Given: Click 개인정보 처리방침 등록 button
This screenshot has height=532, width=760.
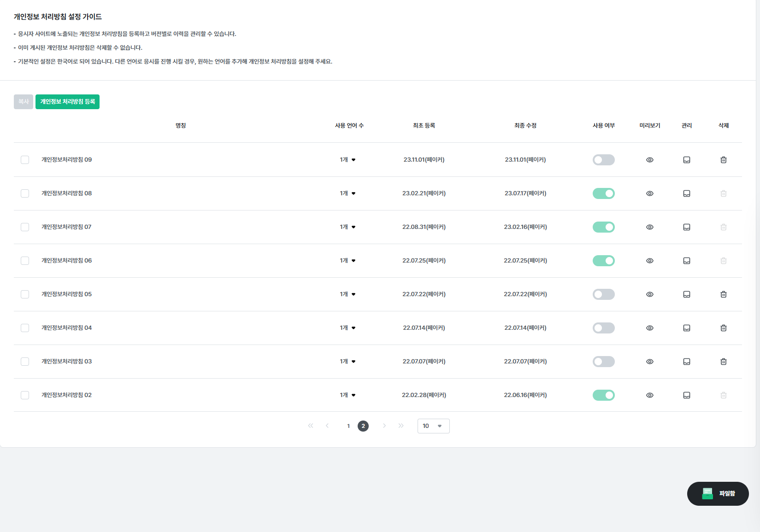Looking at the screenshot, I should (67, 102).
